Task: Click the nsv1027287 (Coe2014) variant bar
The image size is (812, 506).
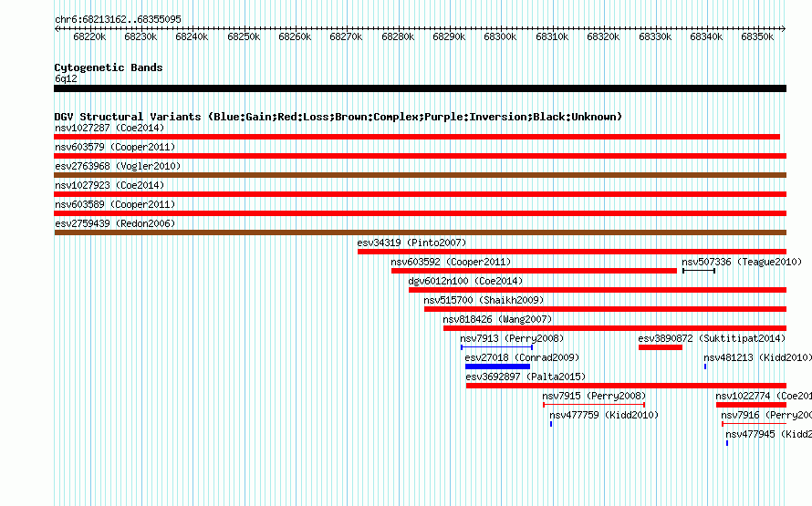Action: [x=417, y=137]
